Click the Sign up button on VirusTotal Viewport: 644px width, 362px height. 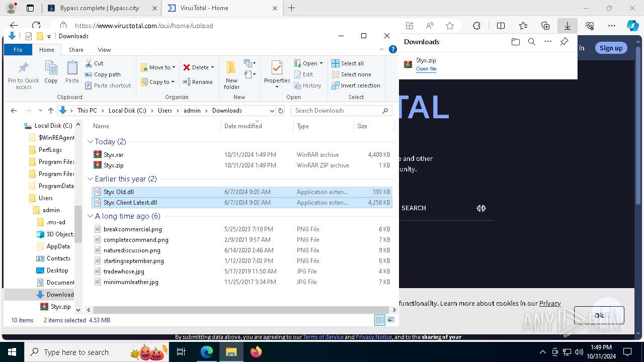611,48
